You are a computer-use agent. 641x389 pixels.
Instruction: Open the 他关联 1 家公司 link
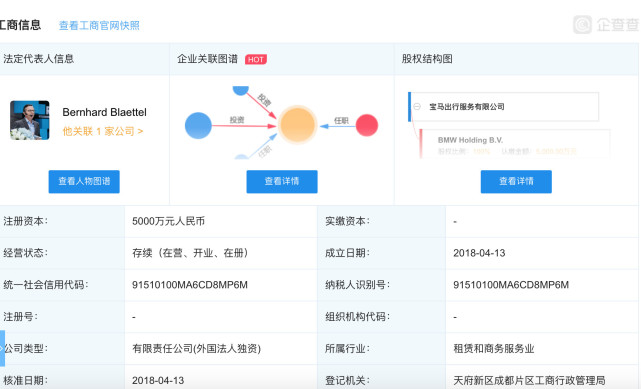(103, 131)
